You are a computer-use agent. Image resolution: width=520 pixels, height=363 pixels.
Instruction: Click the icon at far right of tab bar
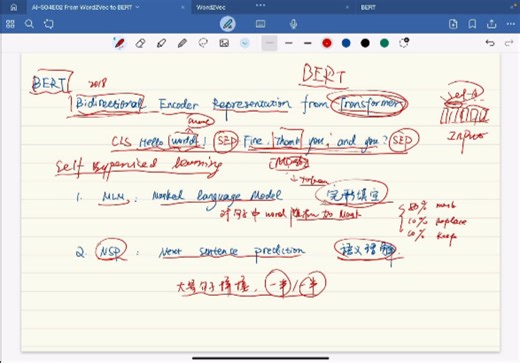tap(513, 6)
